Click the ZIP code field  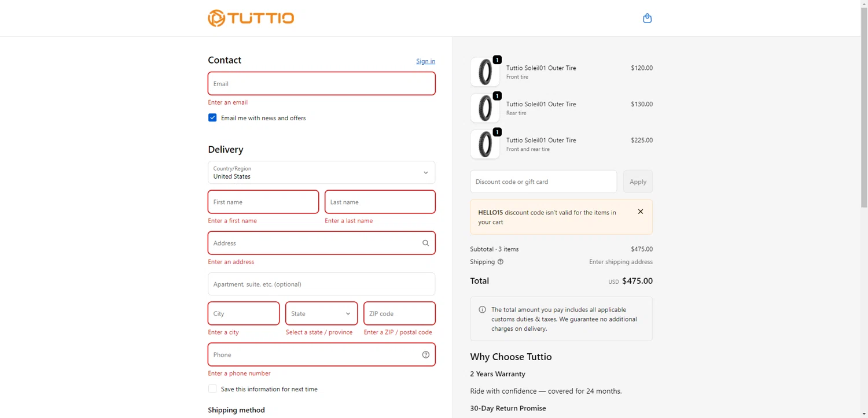pyautogui.click(x=399, y=313)
